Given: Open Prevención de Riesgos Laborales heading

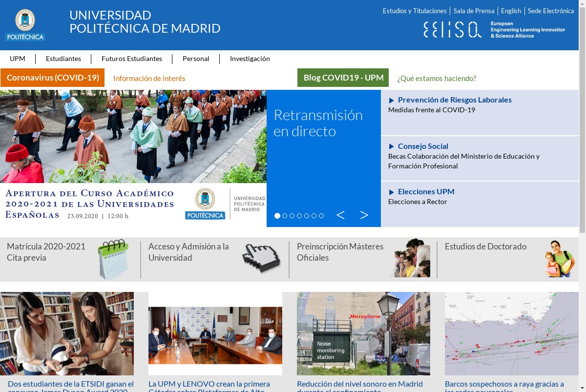Looking at the screenshot, I should 455,100.
